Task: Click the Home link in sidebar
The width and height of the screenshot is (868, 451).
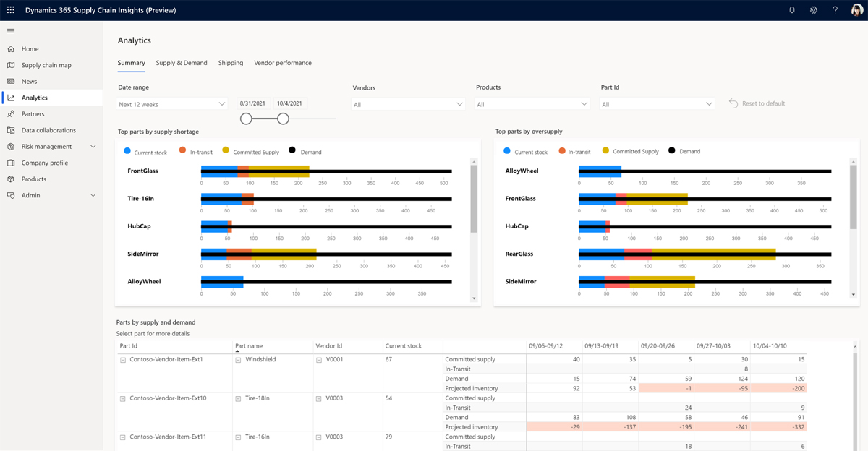Action: (x=31, y=48)
